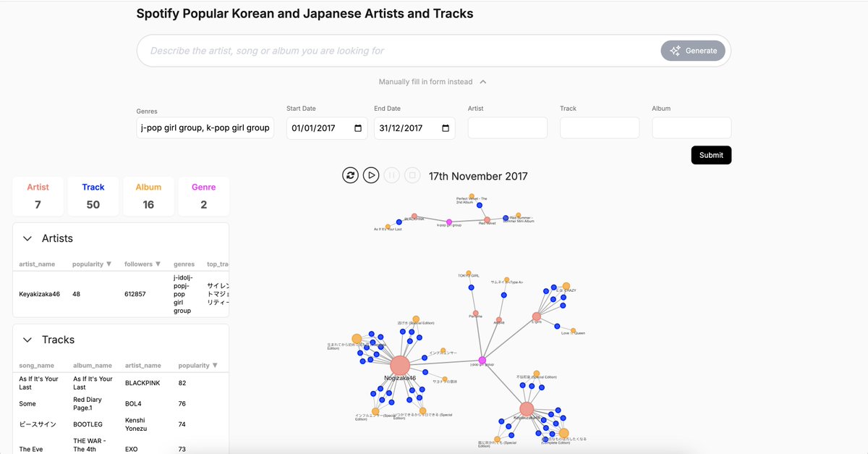The width and height of the screenshot is (868, 454).
Task: Select the Artist count card
Action: coord(38,196)
